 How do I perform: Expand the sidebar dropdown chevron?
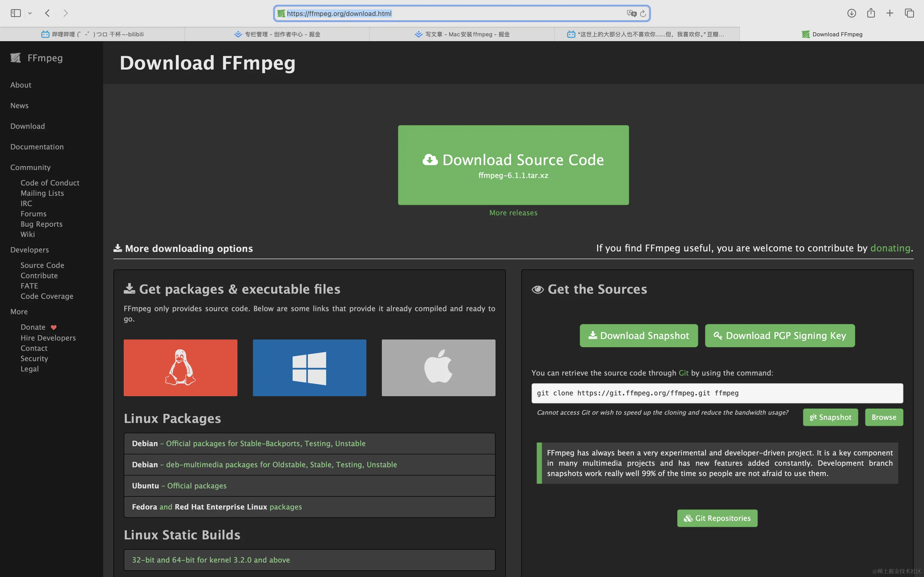(x=30, y=13)
